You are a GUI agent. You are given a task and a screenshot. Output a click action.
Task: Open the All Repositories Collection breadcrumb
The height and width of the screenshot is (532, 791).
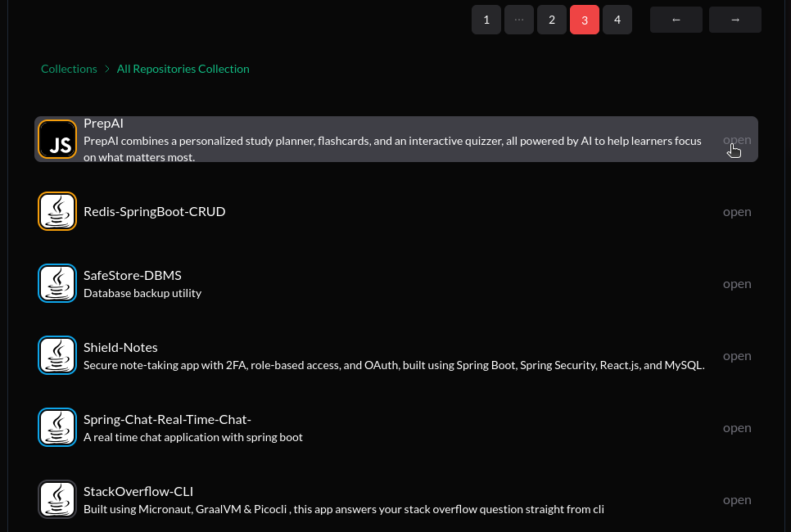[183, 69]
